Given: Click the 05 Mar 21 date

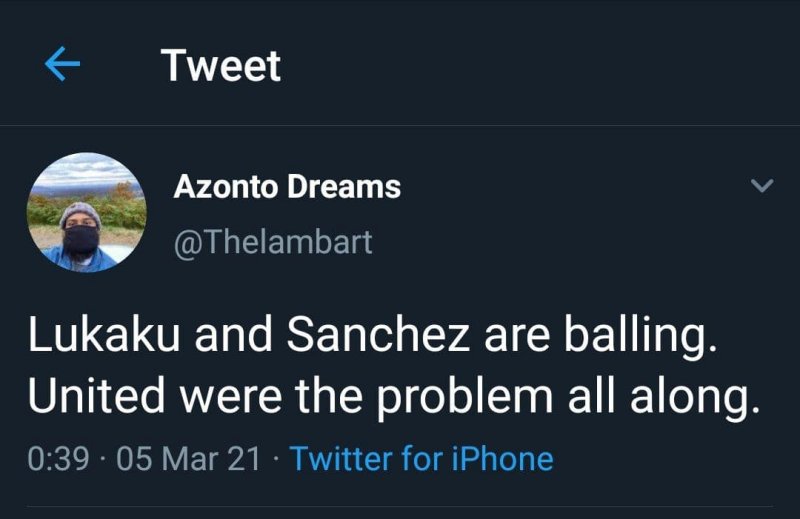Looking at the screenshot, I should (190, 459).
